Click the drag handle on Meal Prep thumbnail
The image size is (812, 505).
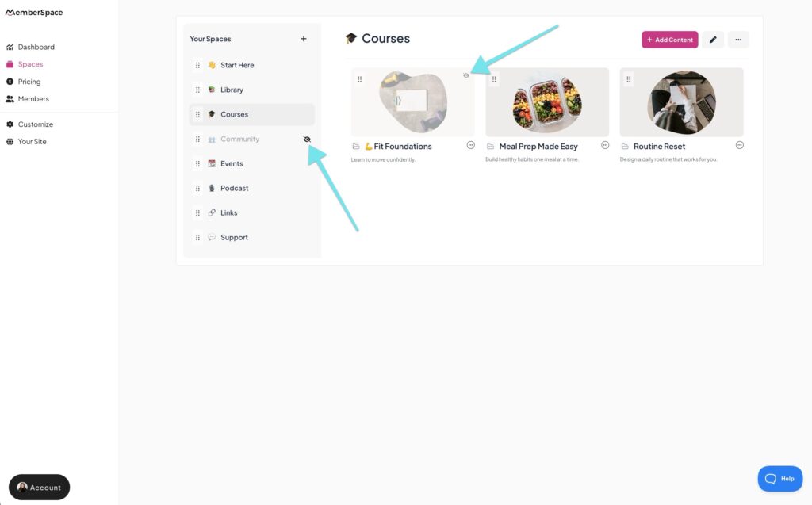pyautogui.click(x=494, y=79)
